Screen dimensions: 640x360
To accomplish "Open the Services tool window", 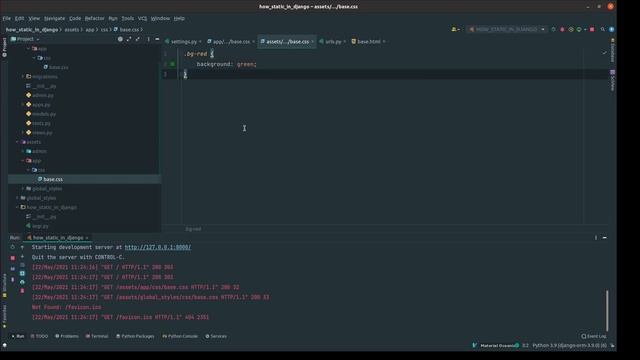I will [216, 336].
